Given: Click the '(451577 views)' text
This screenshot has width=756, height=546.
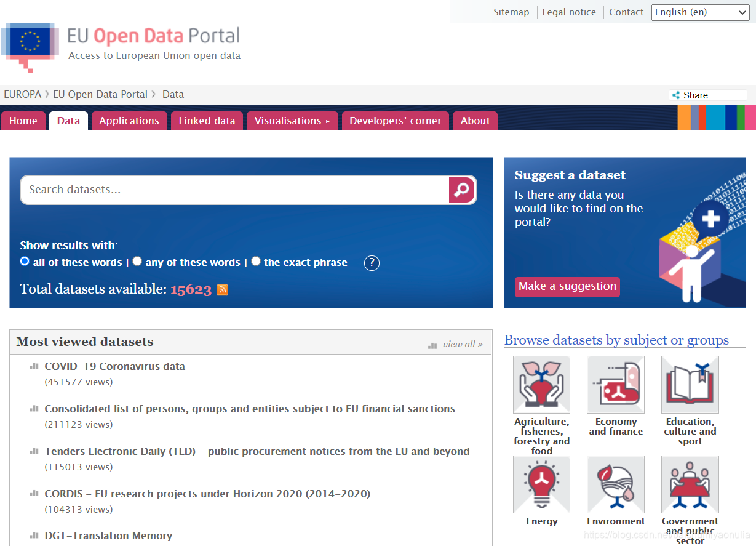Looking at the screenshot, I should [x=79, y=382].
